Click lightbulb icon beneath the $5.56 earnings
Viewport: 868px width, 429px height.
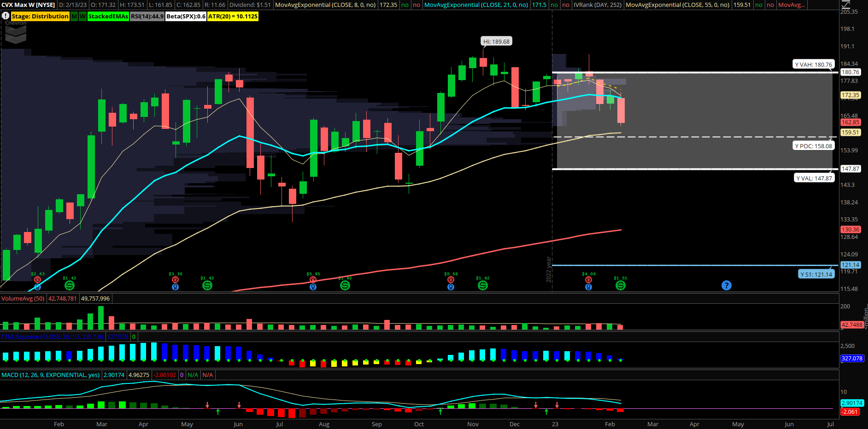click(x=451, y=287)
